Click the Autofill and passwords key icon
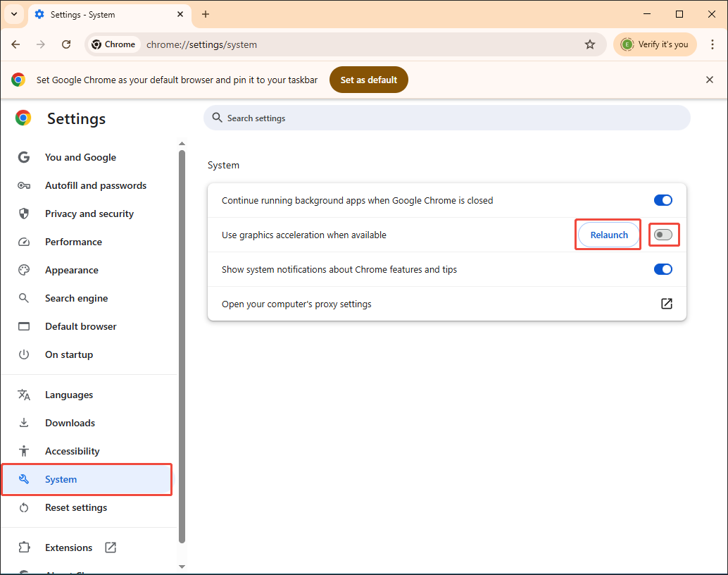 tap(25, 185)
